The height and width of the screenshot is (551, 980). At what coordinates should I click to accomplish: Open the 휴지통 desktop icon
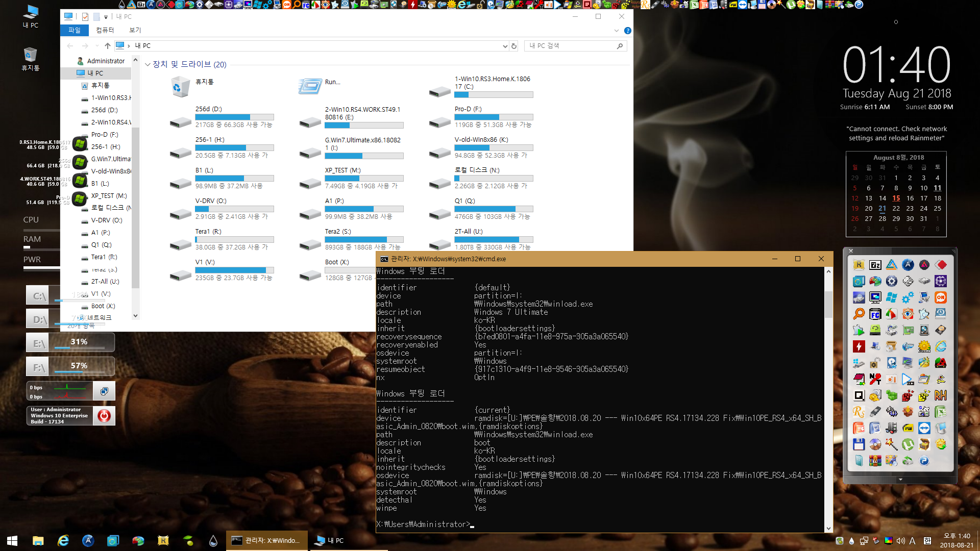coord(31,59)
